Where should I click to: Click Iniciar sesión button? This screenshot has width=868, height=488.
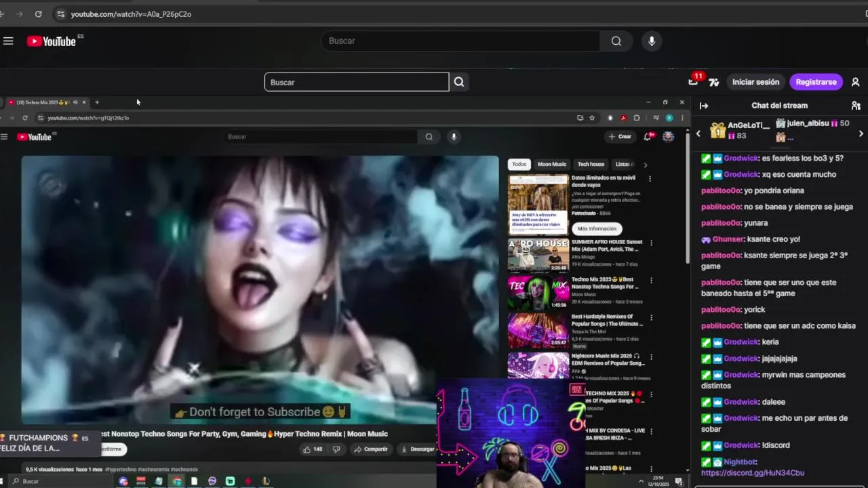(x=755, y=82)
